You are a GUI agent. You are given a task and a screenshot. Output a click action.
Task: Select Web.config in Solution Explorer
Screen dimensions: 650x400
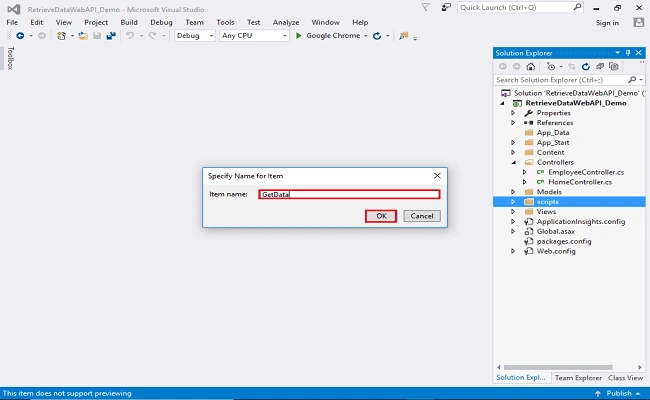tap(556, 251)
